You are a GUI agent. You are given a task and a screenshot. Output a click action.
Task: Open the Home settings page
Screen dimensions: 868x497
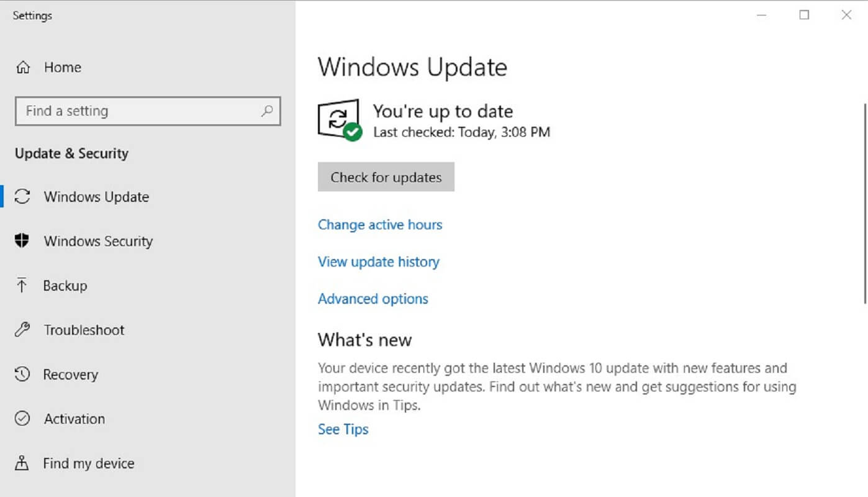coord(63,67)
